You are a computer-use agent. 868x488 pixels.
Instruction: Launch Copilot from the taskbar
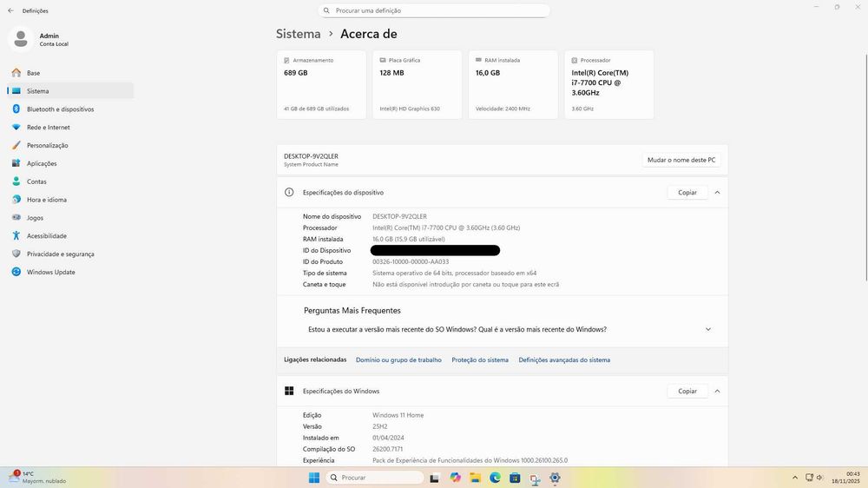(455, 478)
